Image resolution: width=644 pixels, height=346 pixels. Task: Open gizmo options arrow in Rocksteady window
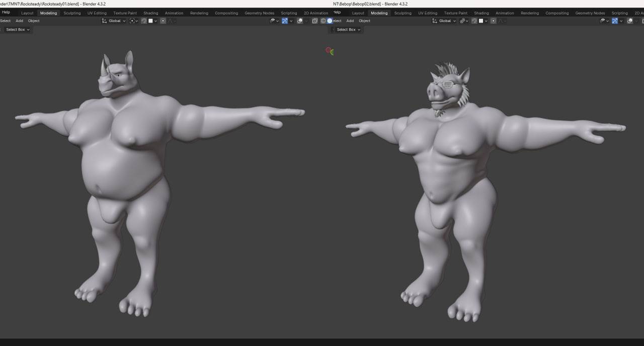coord(291,21)
